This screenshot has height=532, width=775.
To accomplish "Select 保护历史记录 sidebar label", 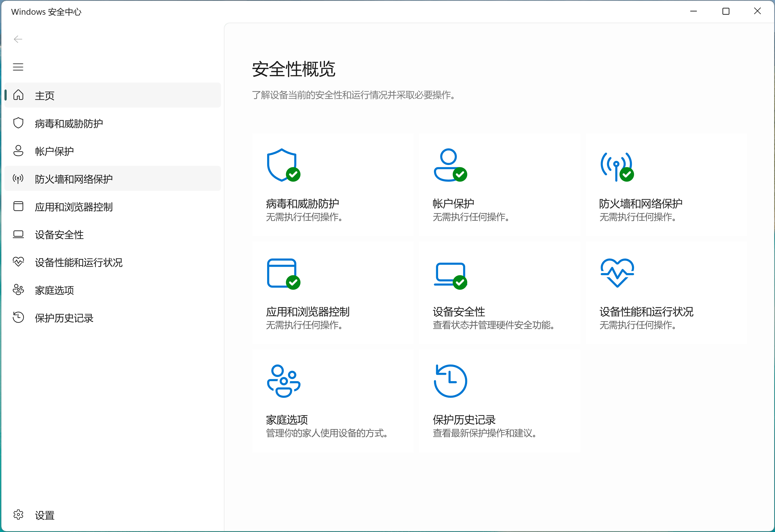I will (64, 318).
